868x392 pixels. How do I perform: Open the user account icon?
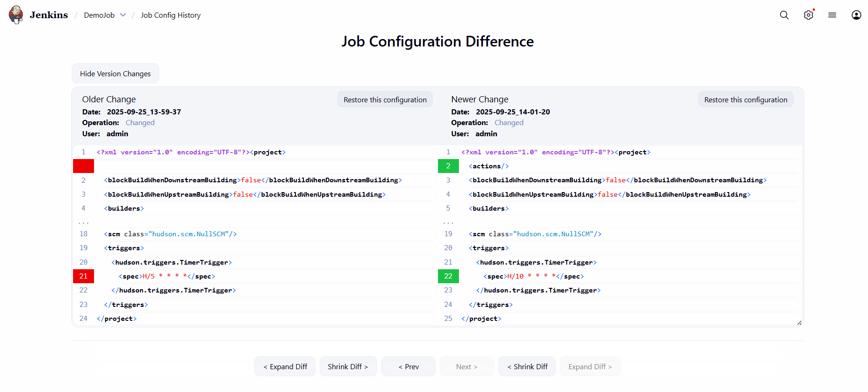pos(856,15)
